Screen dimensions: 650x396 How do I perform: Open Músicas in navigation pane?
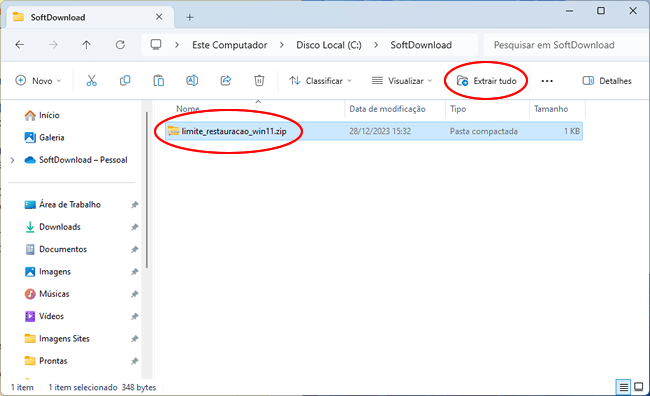click(47, 294)
